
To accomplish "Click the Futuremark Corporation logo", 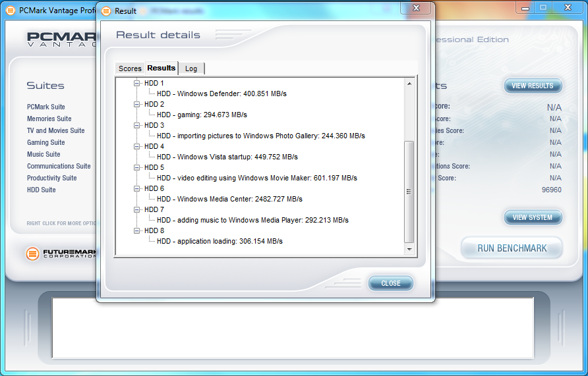I will [x=61, y=254].
